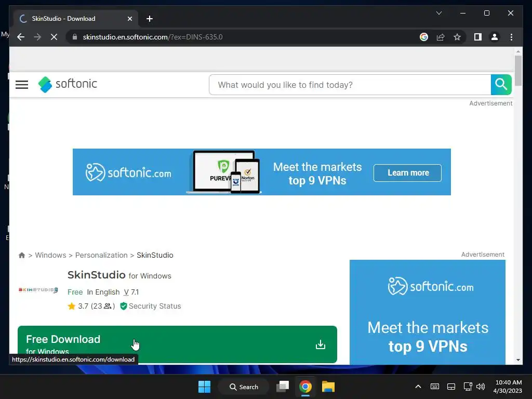Click the address bar URL
Image resolution: width=532 pixels, height=399 pixels.
[153, 37]
